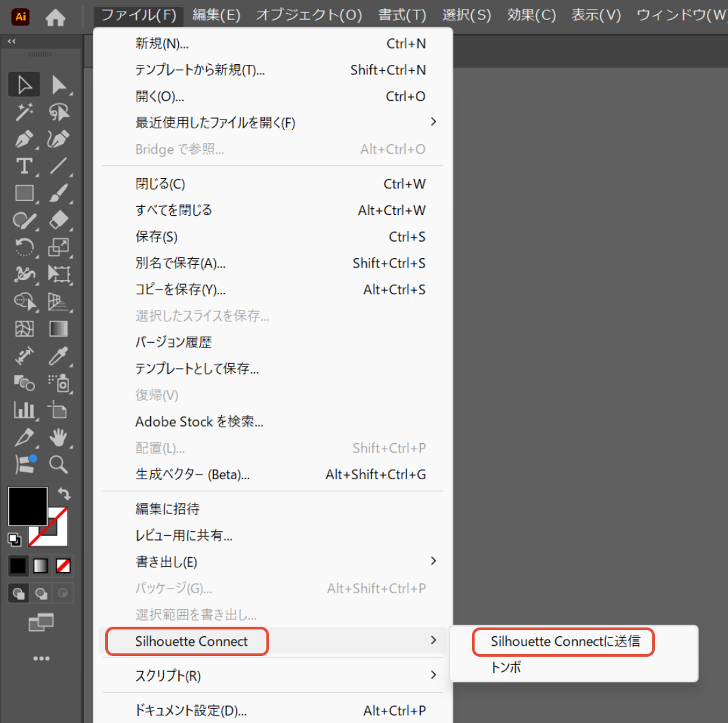This screenshot has height=723, width=728.
Task: Select the Perspective Grid tool
Action: 59,301
